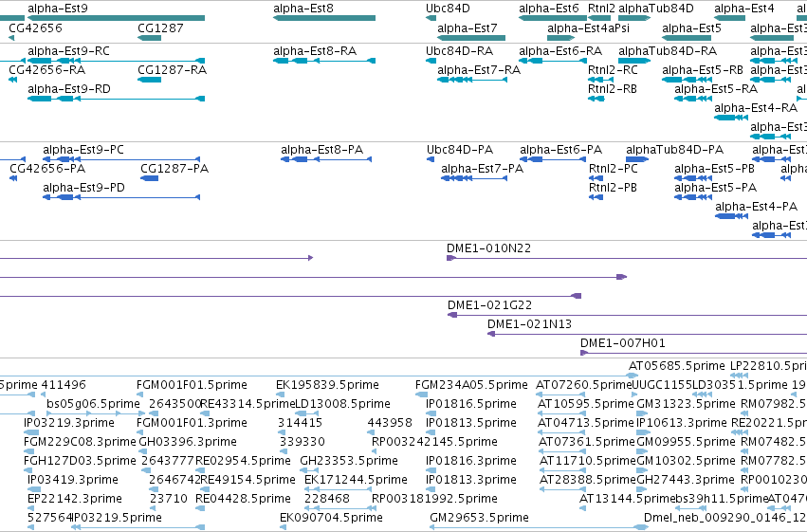Select transcript Rtnl2-RB
807x532 pixels.
[x=596, y=99]
